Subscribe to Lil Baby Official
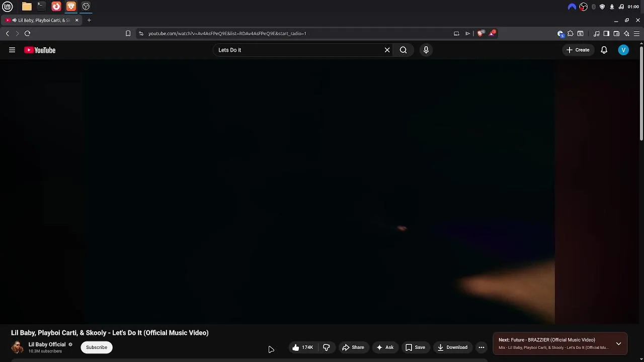 pyautogui.click(x=97, y=347)
